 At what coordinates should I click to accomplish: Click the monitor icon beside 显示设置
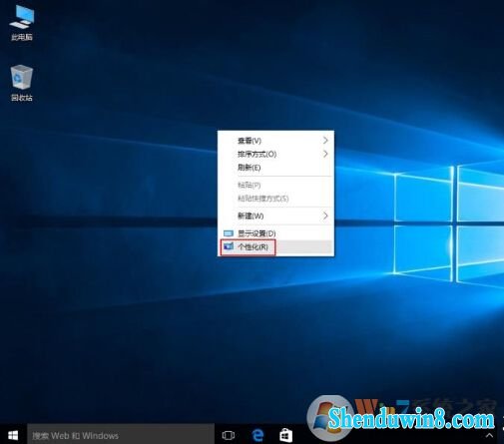click(x=229, y=233)
